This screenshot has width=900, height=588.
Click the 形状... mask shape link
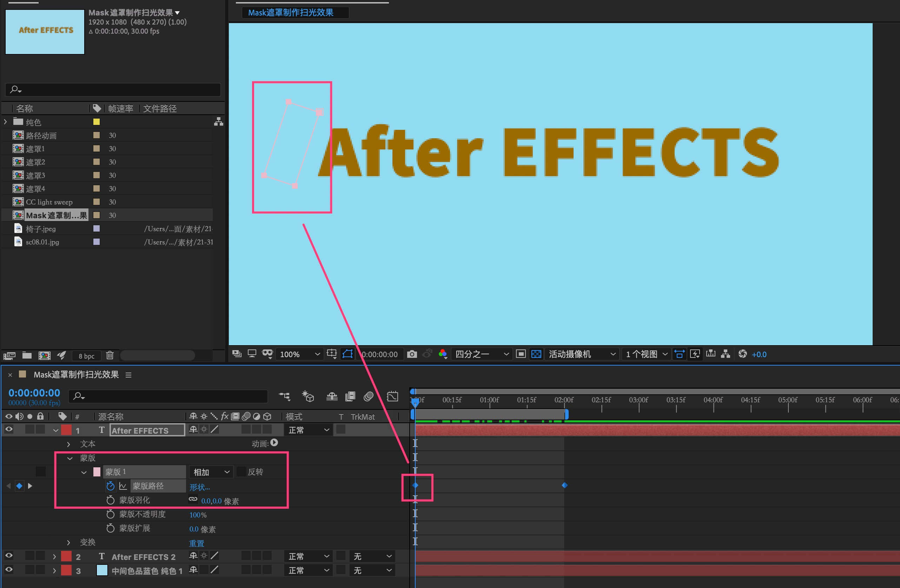(199, 487)
